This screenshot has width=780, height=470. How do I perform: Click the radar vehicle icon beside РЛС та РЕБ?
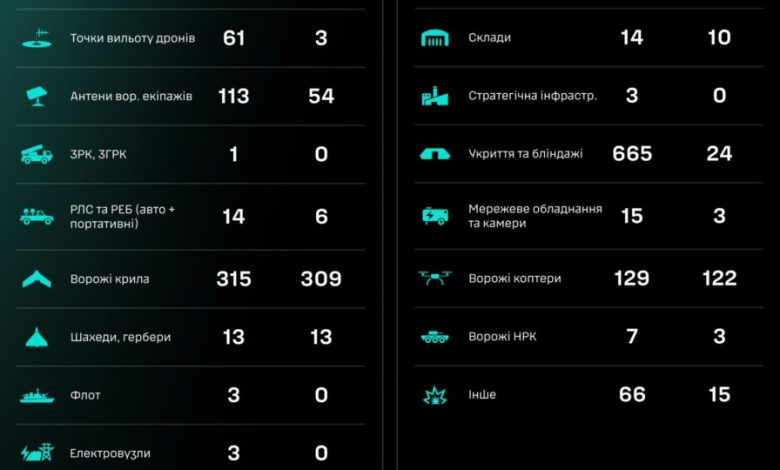(37, 217)
